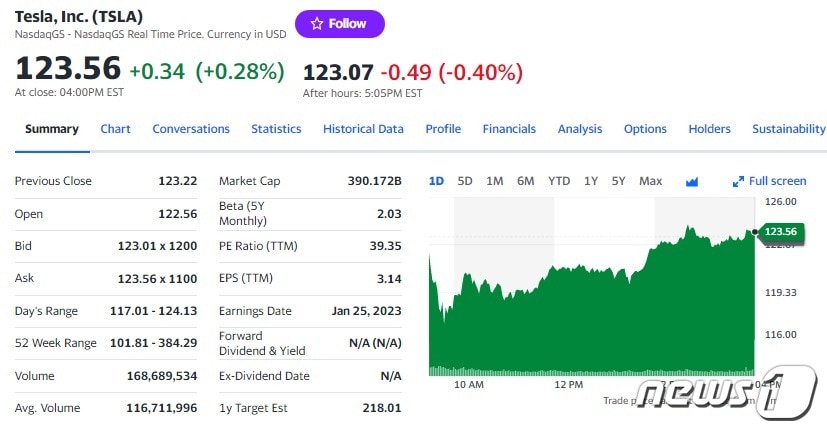Show the Max chart range
This screenshot has height=432, width=827.
tap(650, 181)
